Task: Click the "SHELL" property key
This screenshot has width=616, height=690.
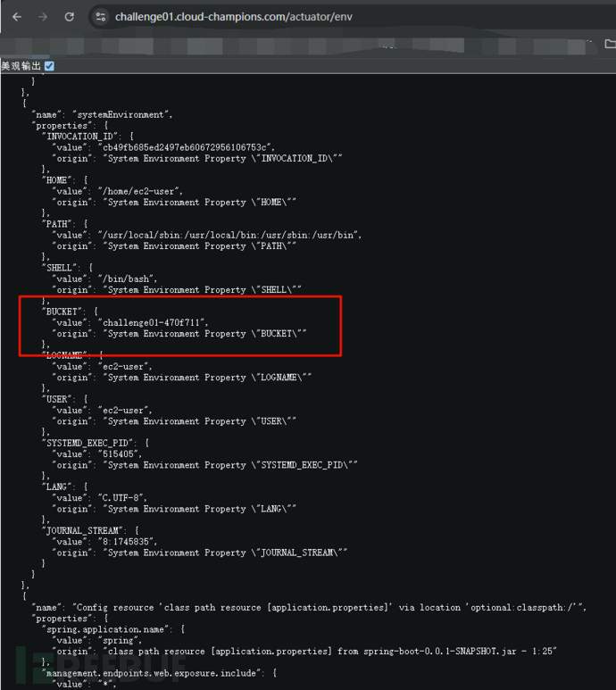Action: pyautogui.click(x=59, y=268)
